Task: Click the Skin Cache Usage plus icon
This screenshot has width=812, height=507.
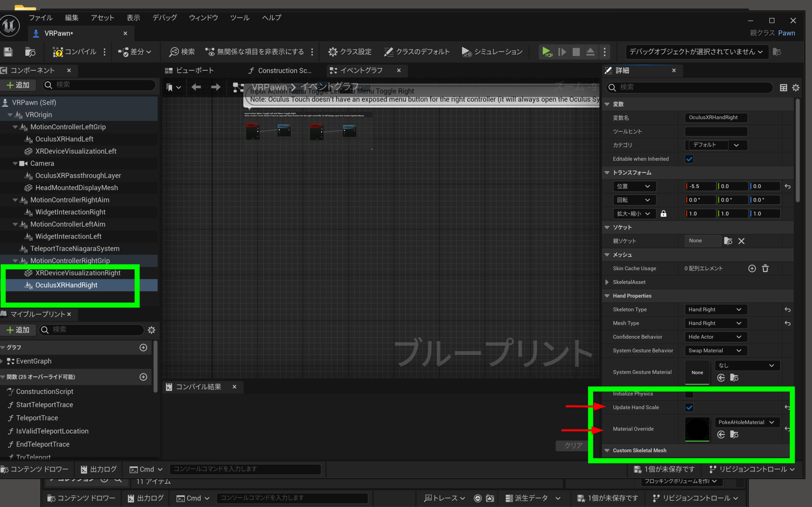Action: coord(752,268)
